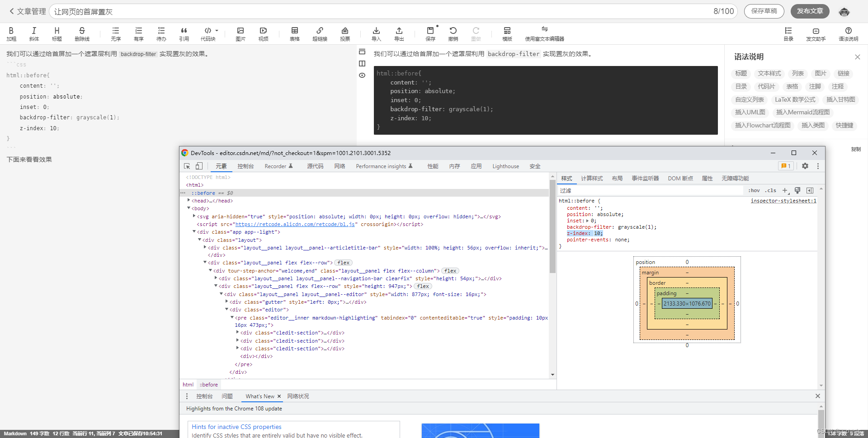
Task: Click the 插入Mermaid流程图 syntax tag
Action: 803,112
